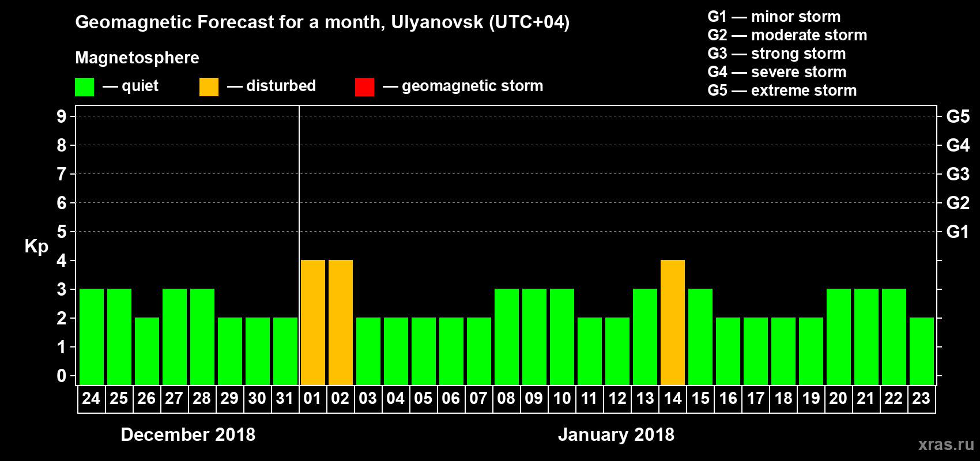Click the 'Kp' axis title
The width and height of the screenshot is (980, 461).
point(36,247)
